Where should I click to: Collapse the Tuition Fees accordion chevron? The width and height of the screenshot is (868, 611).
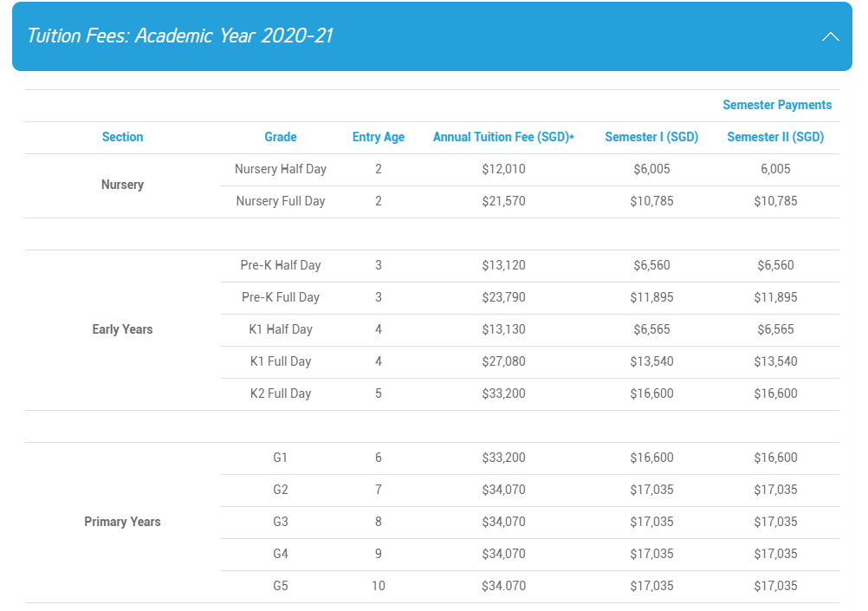831,36
